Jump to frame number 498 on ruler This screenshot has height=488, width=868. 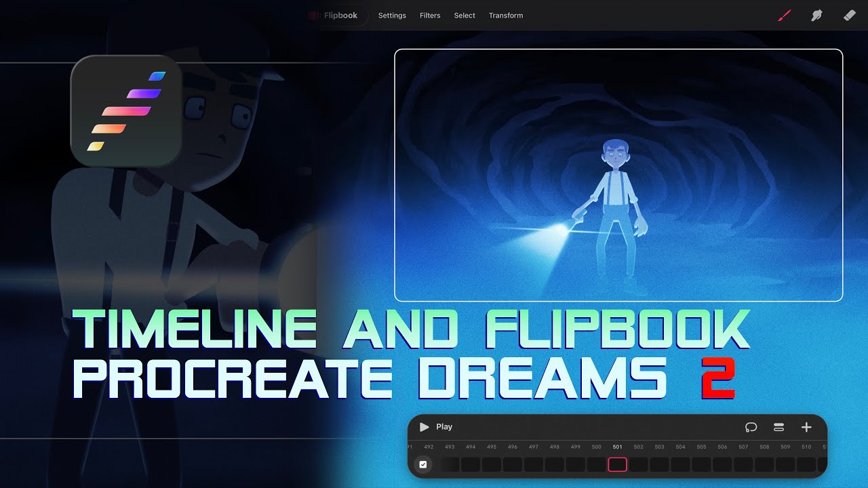pos(555,447)
